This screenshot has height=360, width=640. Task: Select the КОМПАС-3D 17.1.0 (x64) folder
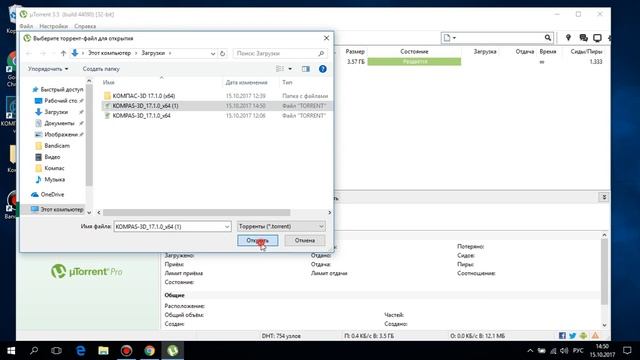144,96
